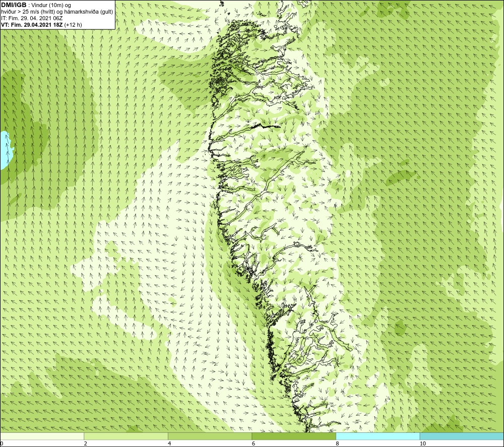Viewport: 504px width, 447px height.
Task: Click the 'VT: Fim. 29.04.2021 18Z' line
Action: pyautogui.click(x=32, y=24)
